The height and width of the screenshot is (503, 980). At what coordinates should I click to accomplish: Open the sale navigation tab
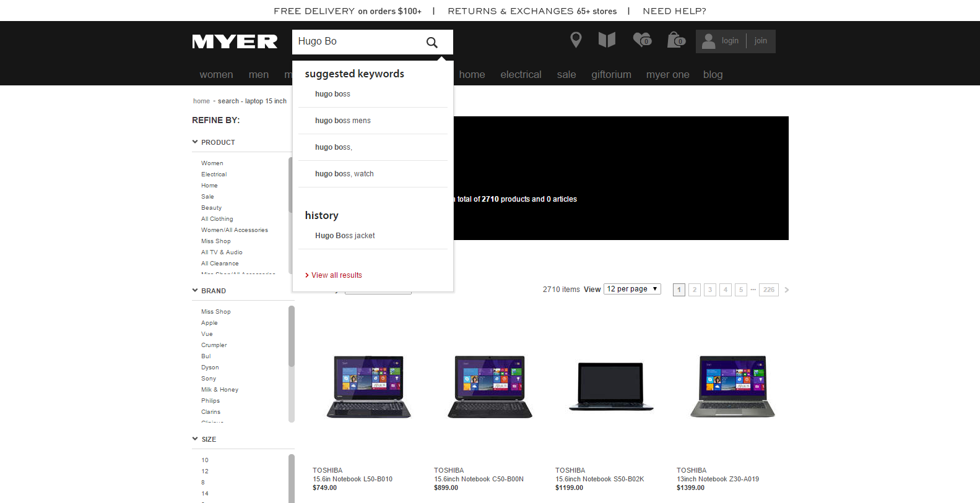tap(566, 74)
